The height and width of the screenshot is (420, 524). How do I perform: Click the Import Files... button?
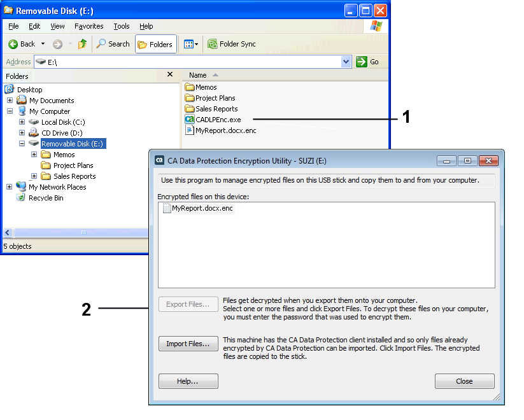tap(188, 344)
